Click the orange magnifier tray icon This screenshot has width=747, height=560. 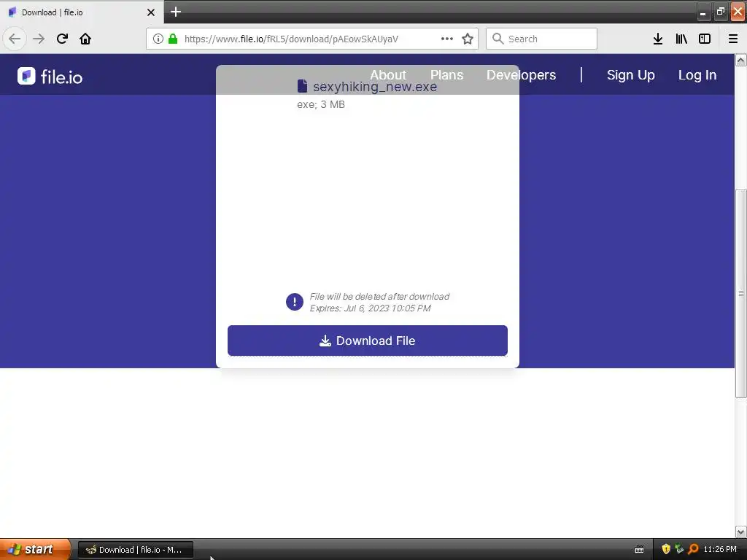click(693, 549)
